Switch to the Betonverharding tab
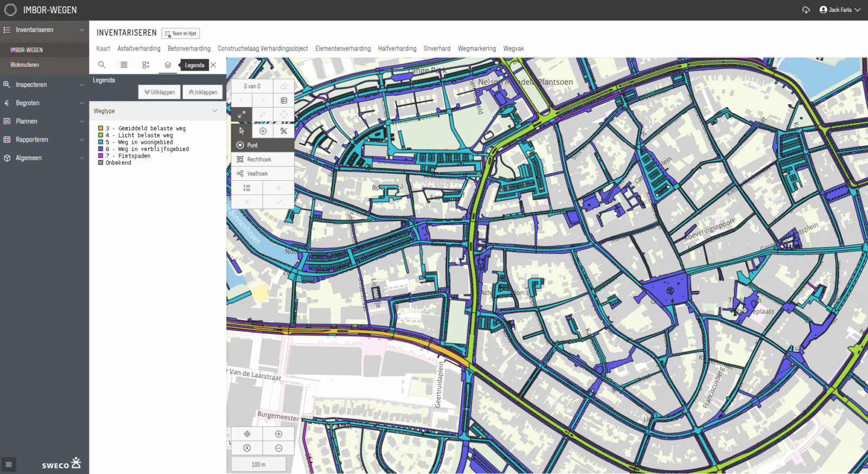 [x=189, y=48]
